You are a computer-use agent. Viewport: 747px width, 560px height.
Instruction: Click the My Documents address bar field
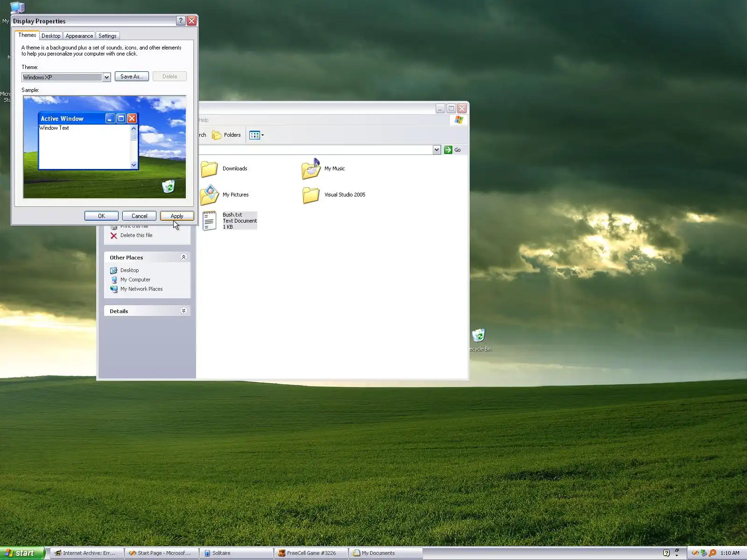pos(315,150)
